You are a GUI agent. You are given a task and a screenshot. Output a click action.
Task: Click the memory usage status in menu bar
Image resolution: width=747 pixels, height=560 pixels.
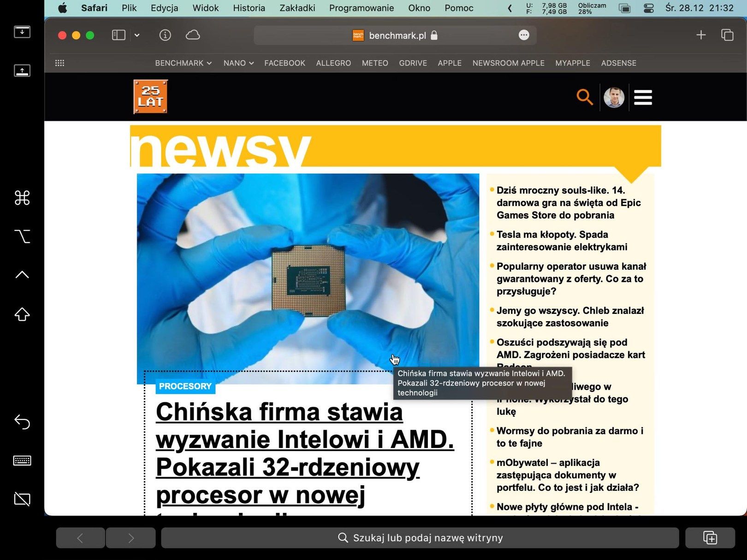pyautogui.click(x=546, y=8)
